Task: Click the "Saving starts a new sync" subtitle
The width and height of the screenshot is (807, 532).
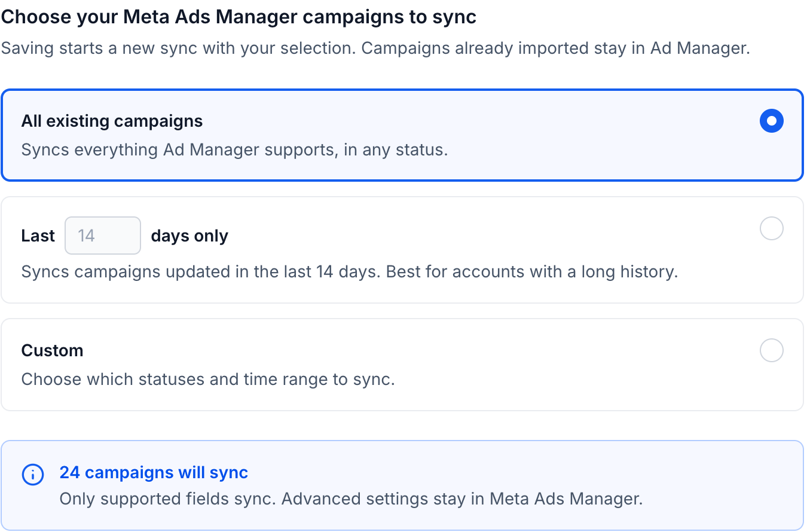Action: point(375,48)
